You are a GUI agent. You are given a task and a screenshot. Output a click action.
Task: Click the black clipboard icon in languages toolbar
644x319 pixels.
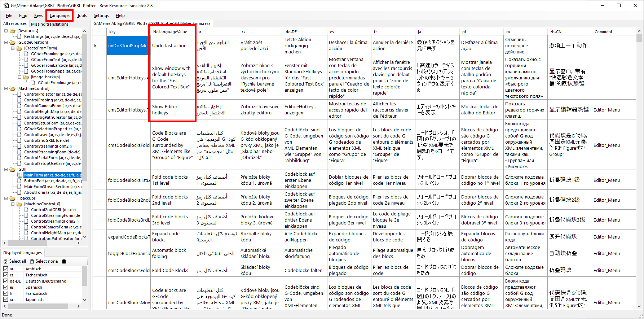[x=64, y=261]
